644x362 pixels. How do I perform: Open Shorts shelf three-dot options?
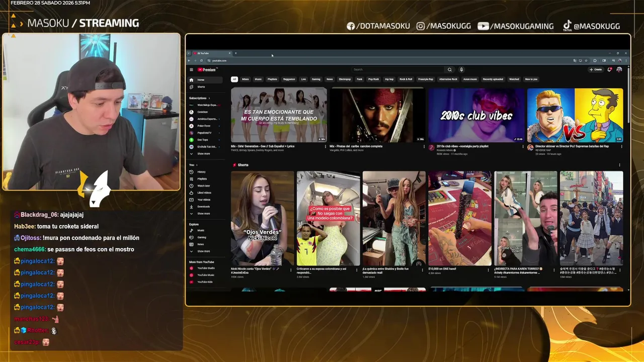(x=619, y=165)
